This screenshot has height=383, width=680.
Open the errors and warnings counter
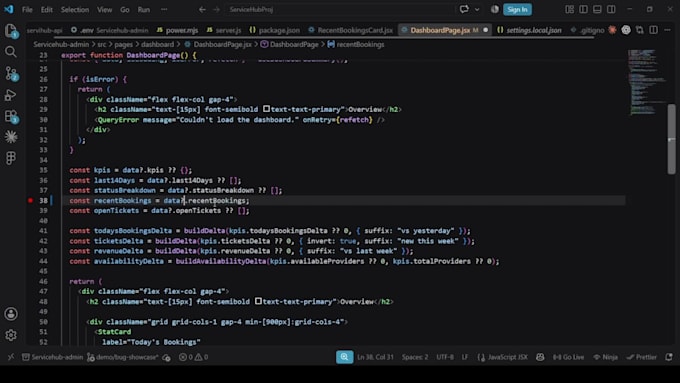point(193,357)
